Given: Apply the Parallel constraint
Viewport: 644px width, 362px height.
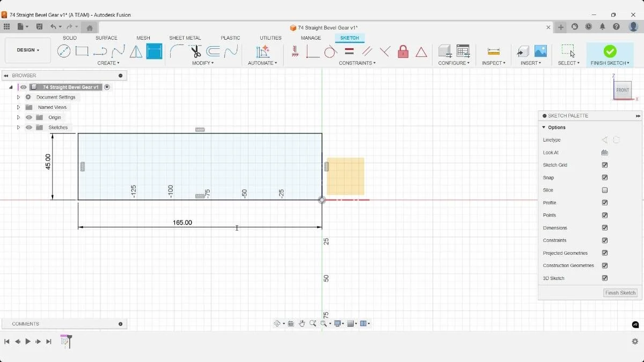Looking at the screenshot, I should point(367,51).
